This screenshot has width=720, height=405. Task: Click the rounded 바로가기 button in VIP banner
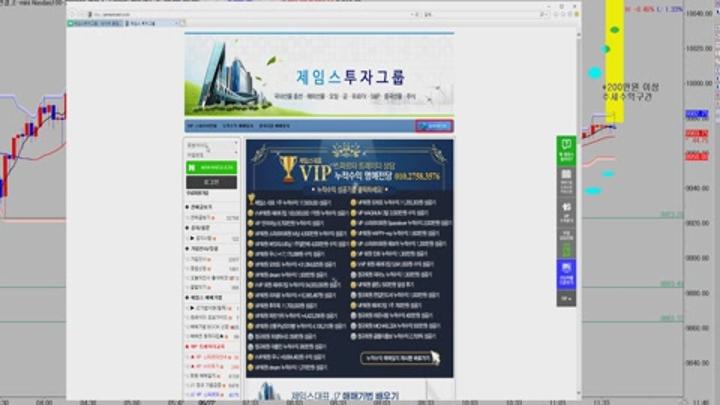[x=399, y=358]
